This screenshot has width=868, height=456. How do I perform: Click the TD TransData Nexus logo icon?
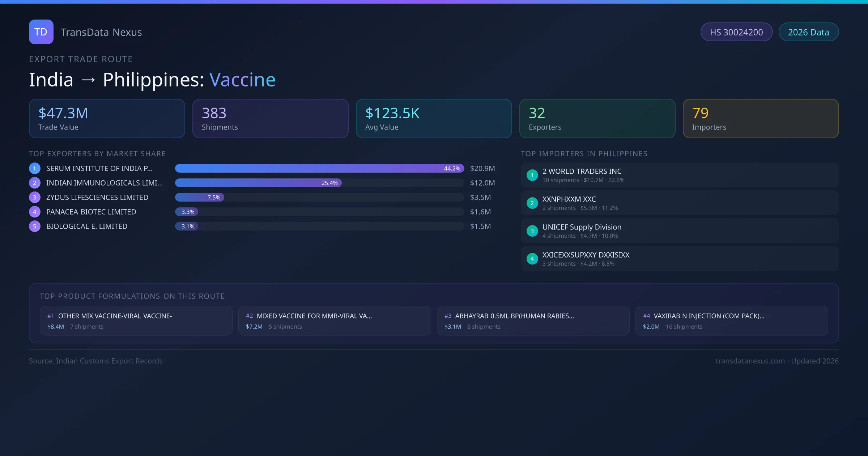click(41, 32)
